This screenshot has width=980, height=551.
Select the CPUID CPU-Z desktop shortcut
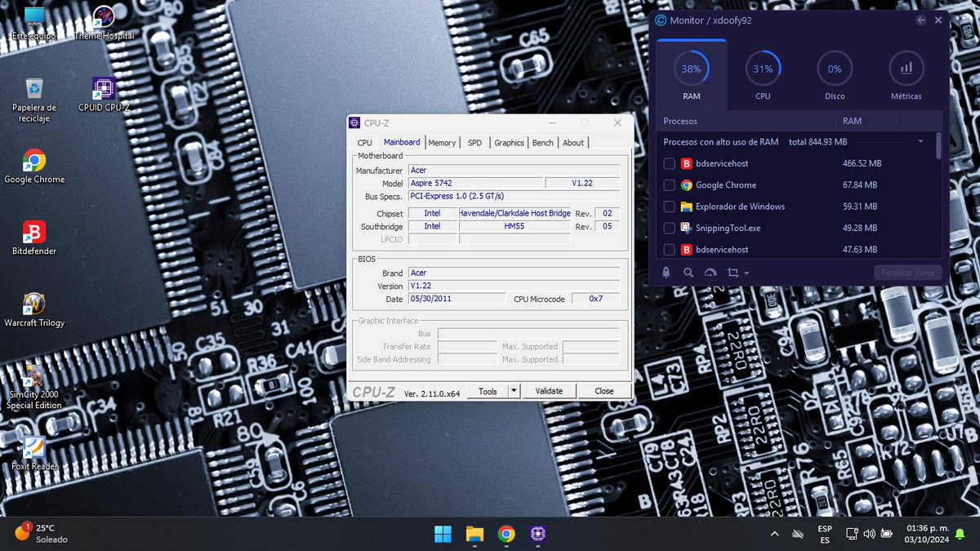pos(104,94)
